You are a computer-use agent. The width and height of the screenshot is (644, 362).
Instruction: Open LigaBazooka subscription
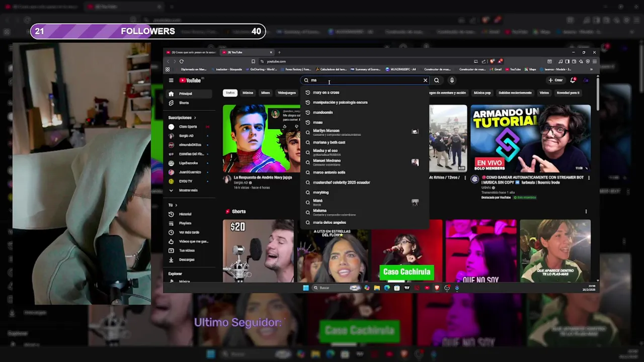click(x=188, y=163)
